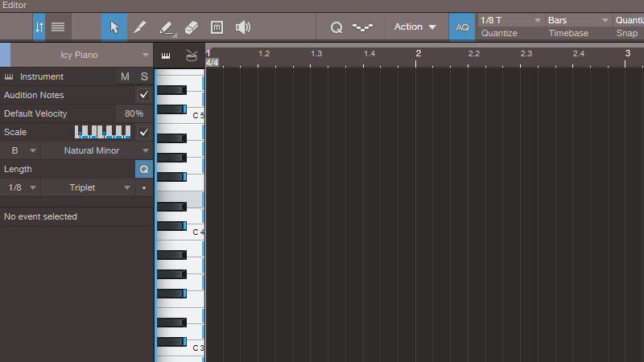The image size is (644, 362).
Task: Select the Paint pencil tool
Action: pyautogui.click(x=139, y=27)
